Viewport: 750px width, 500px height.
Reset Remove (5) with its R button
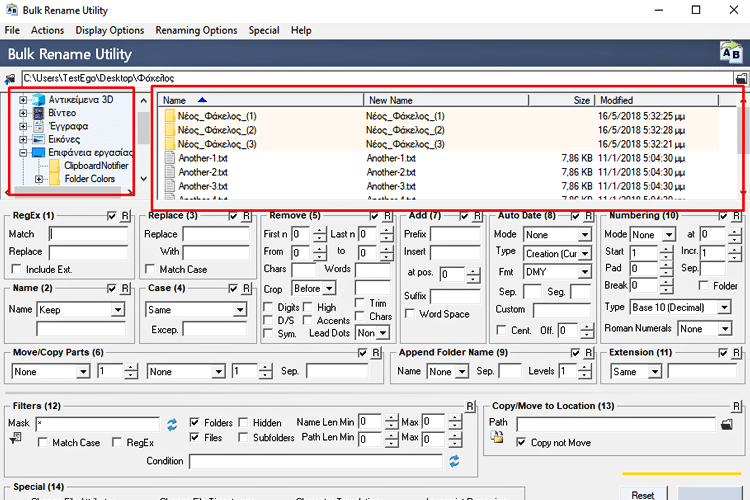(x=387, y=216)
